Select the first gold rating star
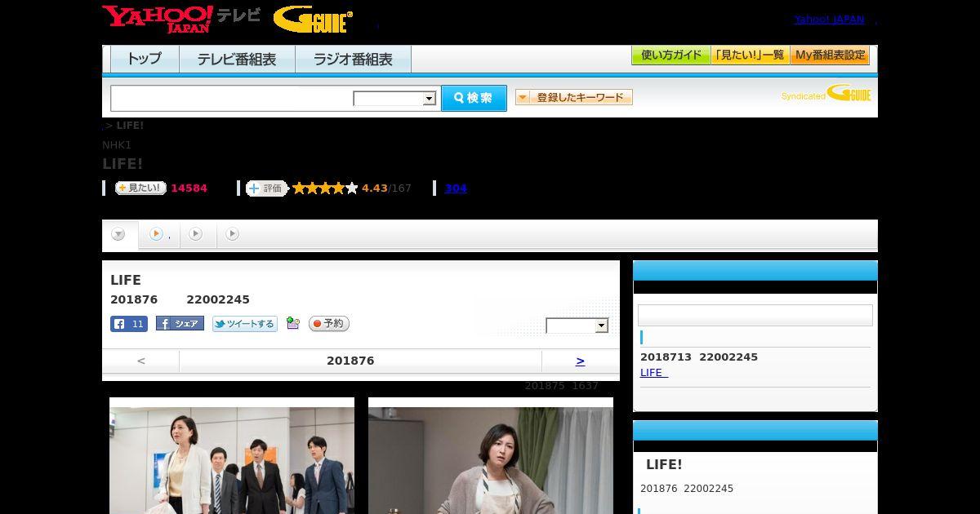This screenshot has height=514, width=980. (299, 188)
